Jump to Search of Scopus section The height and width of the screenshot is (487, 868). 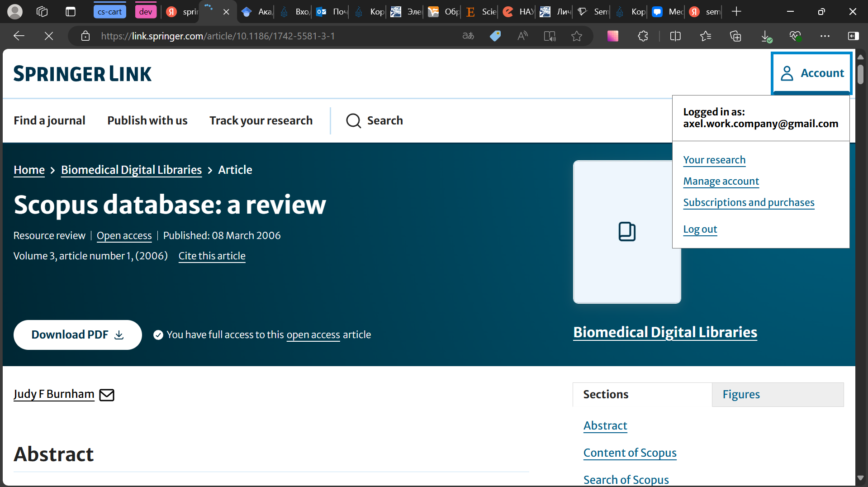[x=626, y=480]
